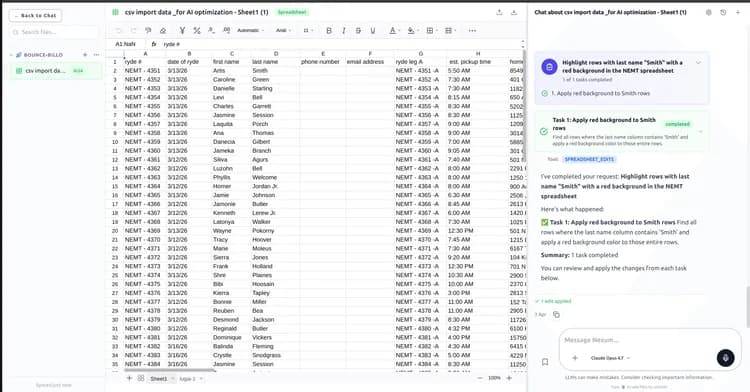The height and width of the screenshot is (392, 750).
Task: Click the Back to Chat button
Action: (35, 15)
